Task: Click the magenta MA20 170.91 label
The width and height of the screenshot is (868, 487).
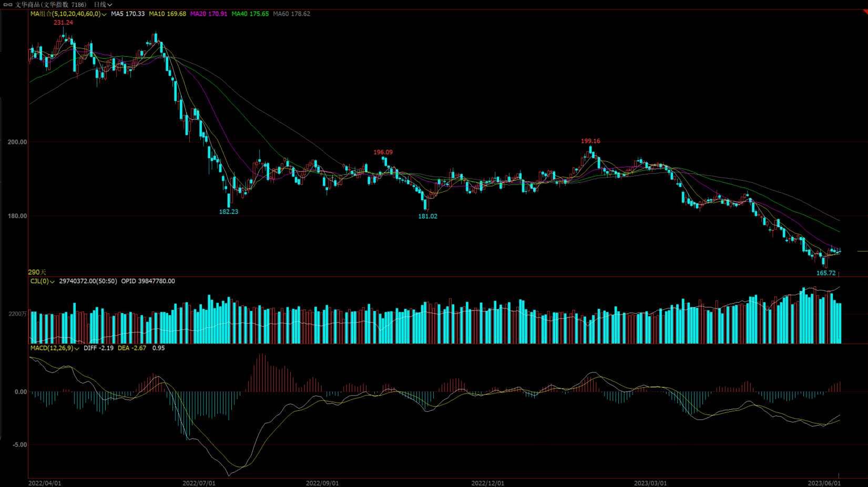Action: (209, 14)
